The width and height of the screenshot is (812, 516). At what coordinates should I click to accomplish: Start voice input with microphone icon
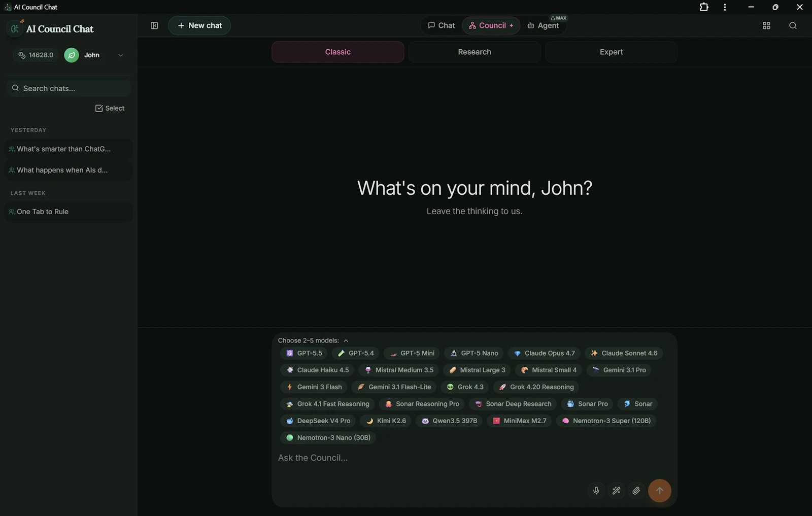pyautogui.click(x=596, y=491)
